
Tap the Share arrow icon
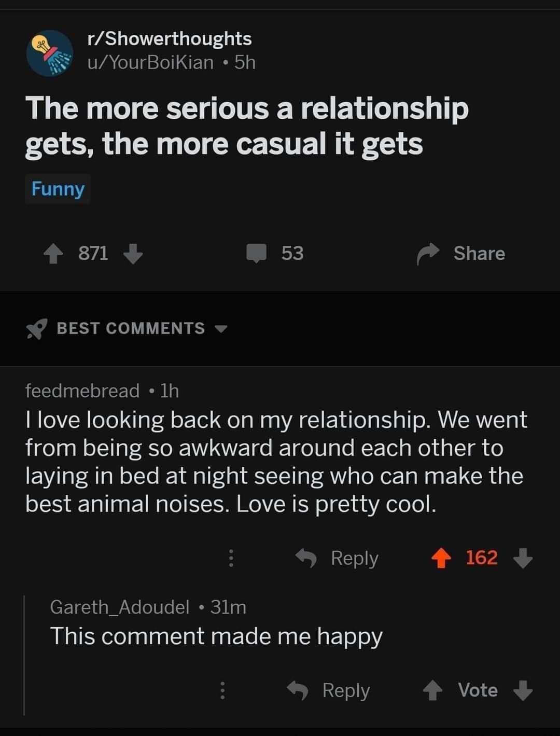(428, 254)
